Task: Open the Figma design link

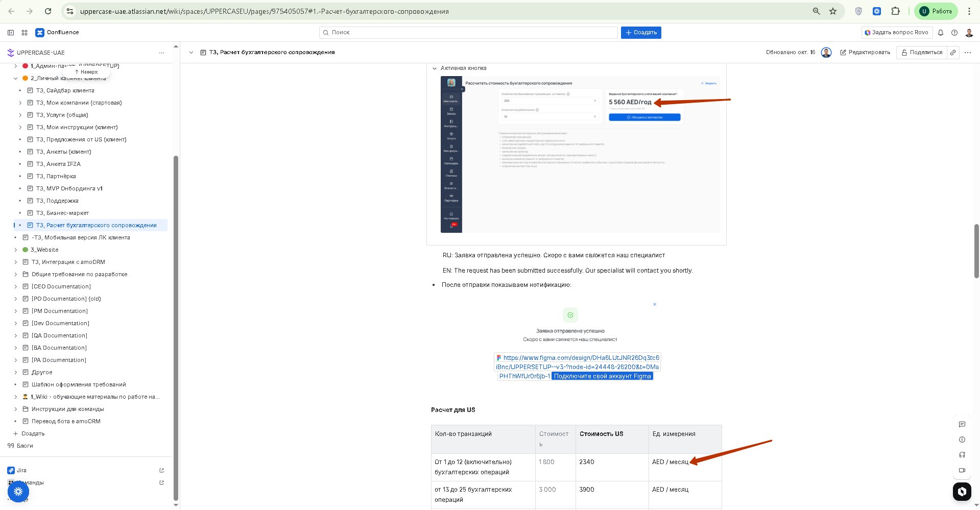Action: coord(578,367)
